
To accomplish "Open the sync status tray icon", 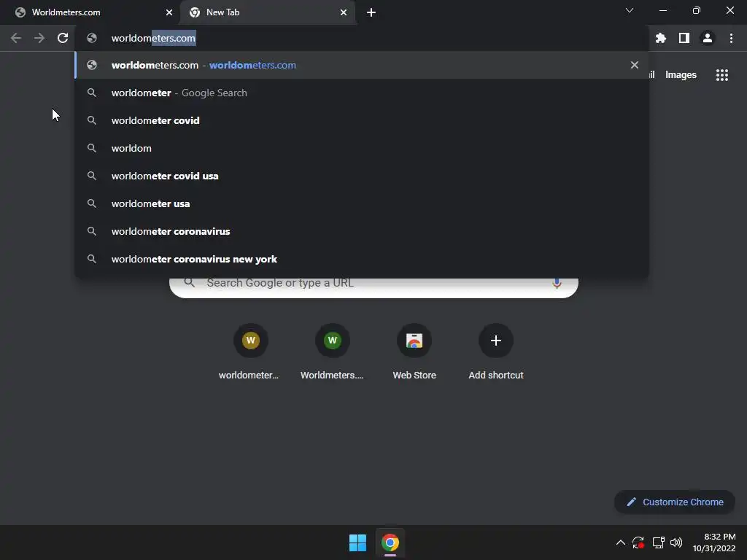I will coord(638,542).
